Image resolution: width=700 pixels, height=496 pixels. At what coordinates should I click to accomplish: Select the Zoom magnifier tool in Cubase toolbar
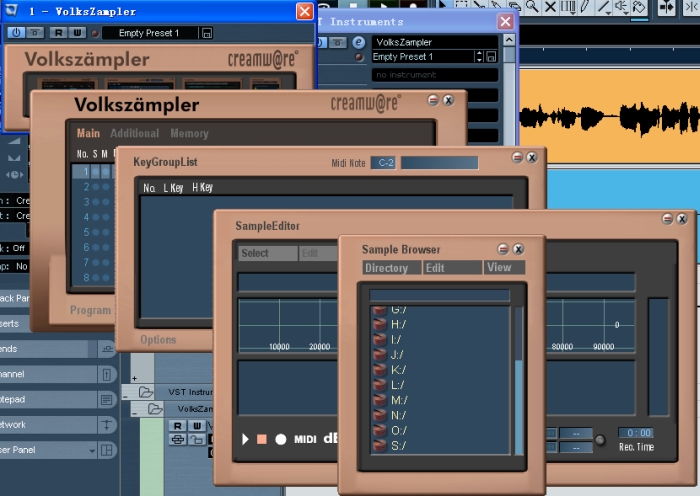[532, 6]
